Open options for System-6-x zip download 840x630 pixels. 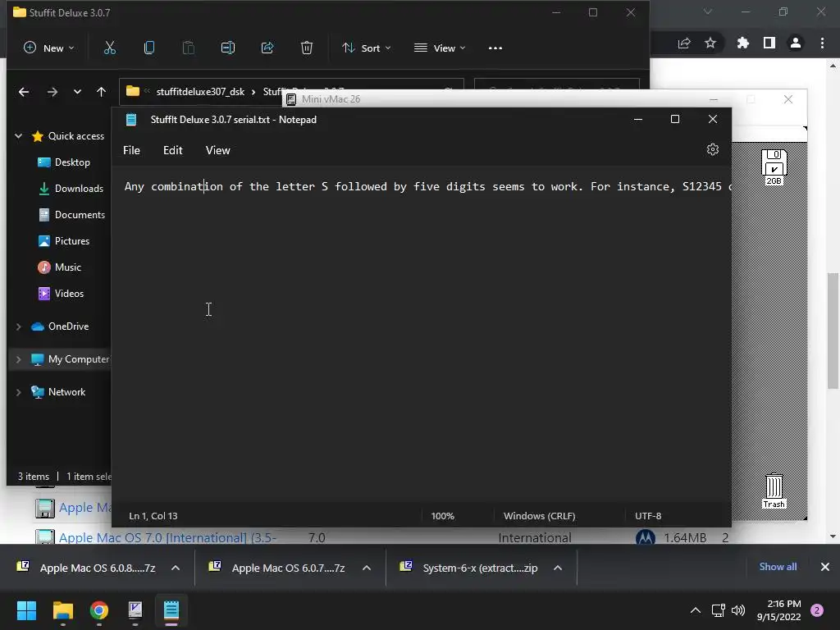[x=558, y=568]
